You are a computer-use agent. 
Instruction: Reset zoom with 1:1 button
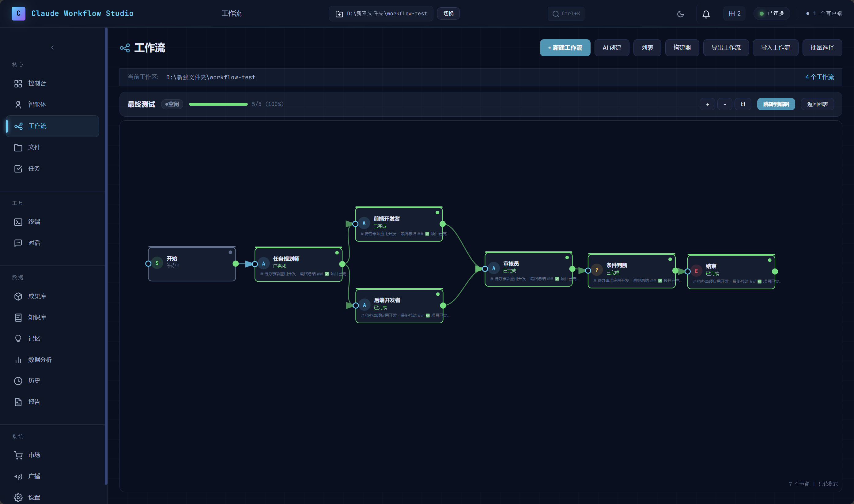coord(743,104)
